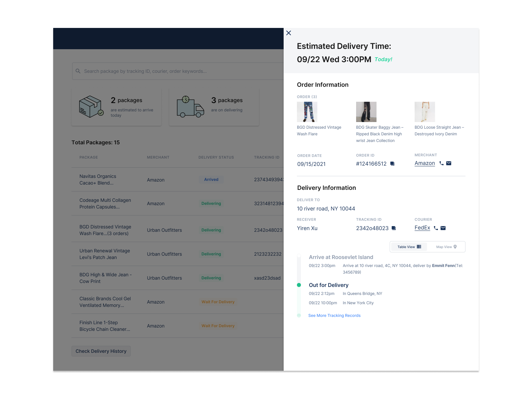This screenshot has width=532, height=399.
Task: Open the Amazon merchant link
Action: point(425,163)
